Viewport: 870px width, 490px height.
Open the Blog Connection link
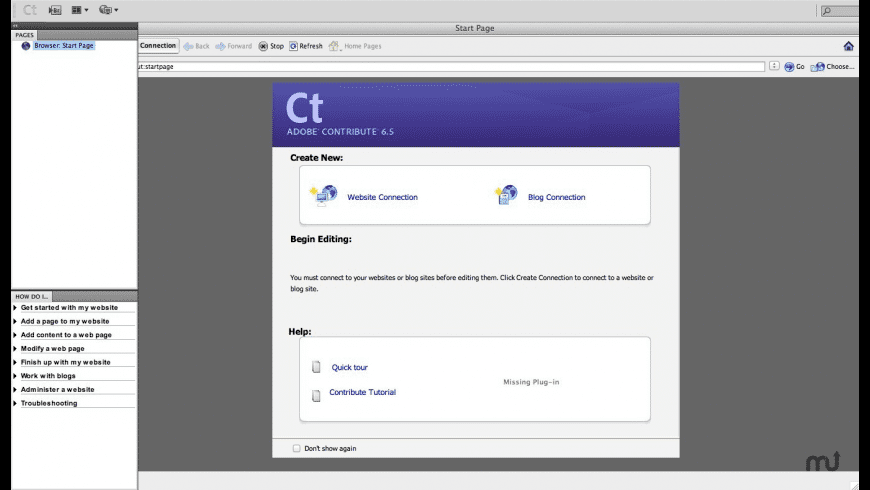(x=557, y=197)
